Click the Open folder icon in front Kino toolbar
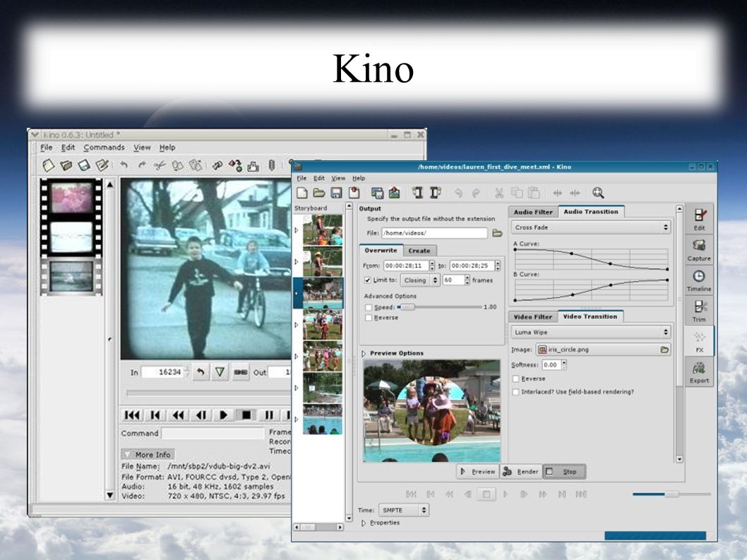This screenshot has height=560, width=747. (318, 193)
